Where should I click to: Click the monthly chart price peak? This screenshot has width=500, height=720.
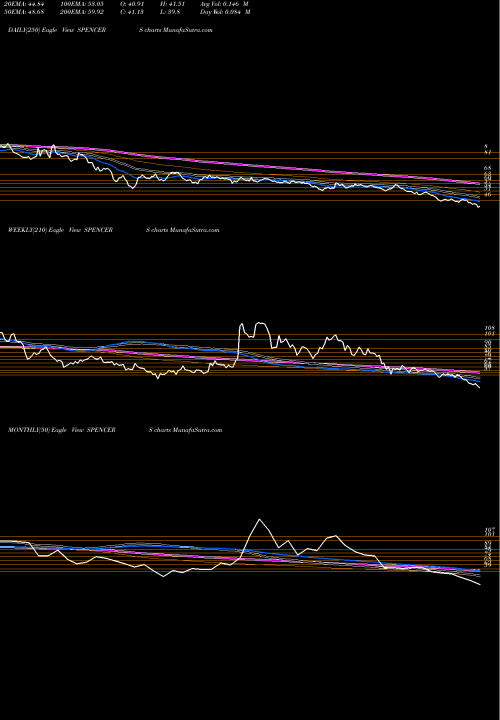pyautogui.click(x=260, y=519)
